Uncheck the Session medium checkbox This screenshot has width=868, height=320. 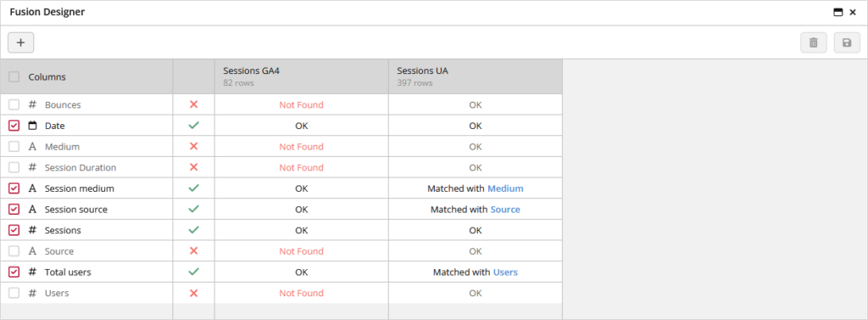[x=14, y=188]
